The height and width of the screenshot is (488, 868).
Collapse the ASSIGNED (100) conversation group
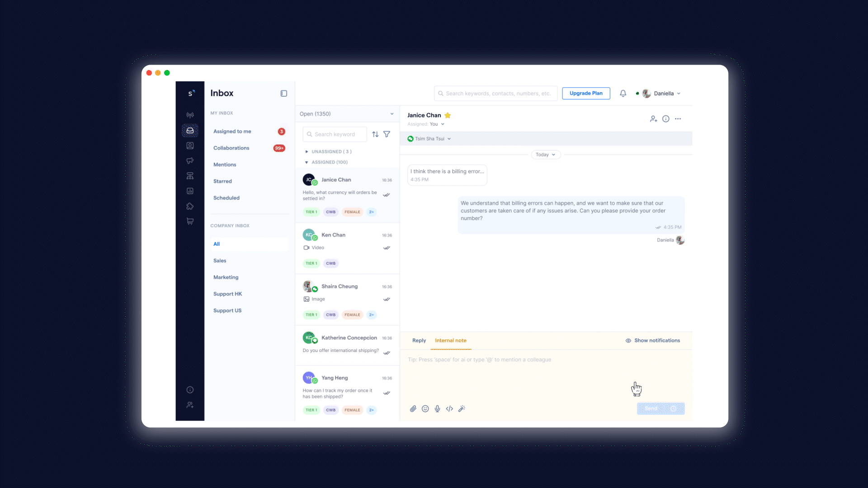click(x=307, y=162)
